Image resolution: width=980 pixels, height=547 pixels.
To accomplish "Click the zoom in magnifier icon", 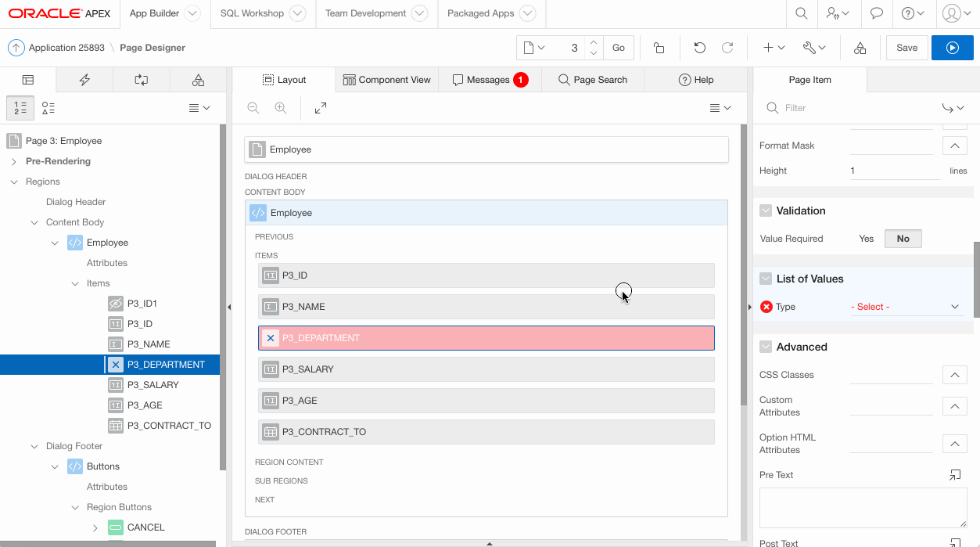I will pos(281,108).
